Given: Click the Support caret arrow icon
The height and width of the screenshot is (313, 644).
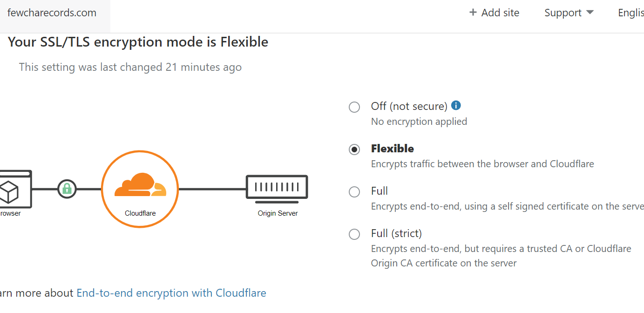Looking at the screenshot, I should pos(590,13).
